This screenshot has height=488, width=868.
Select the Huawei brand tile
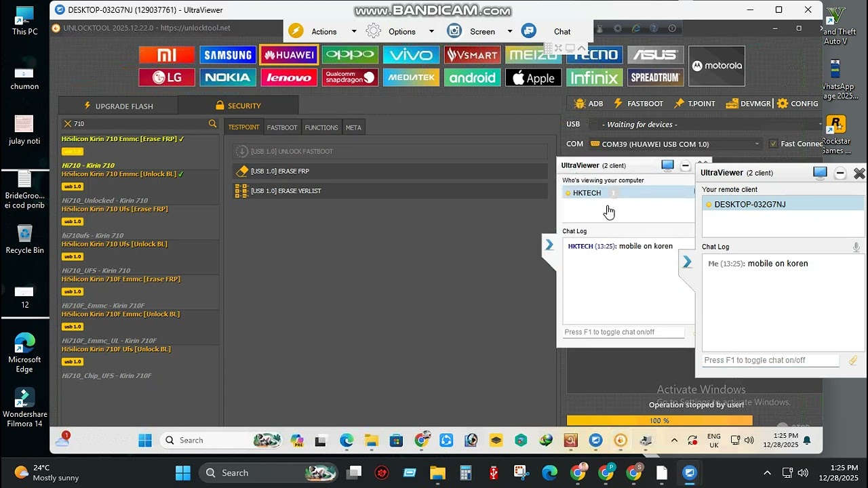pos(289,56)
